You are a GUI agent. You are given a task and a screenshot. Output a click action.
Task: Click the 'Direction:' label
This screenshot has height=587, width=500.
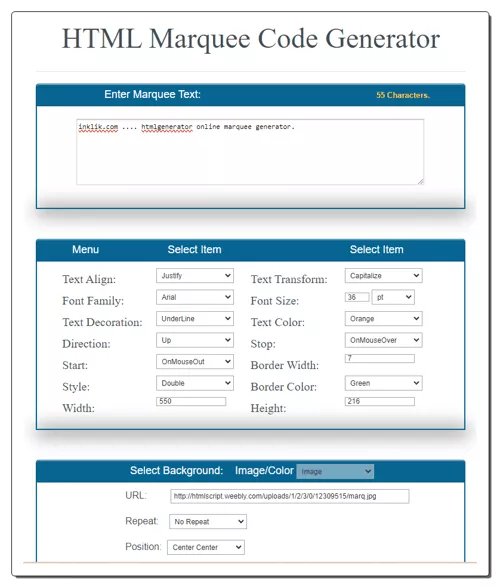coord(86,344)
